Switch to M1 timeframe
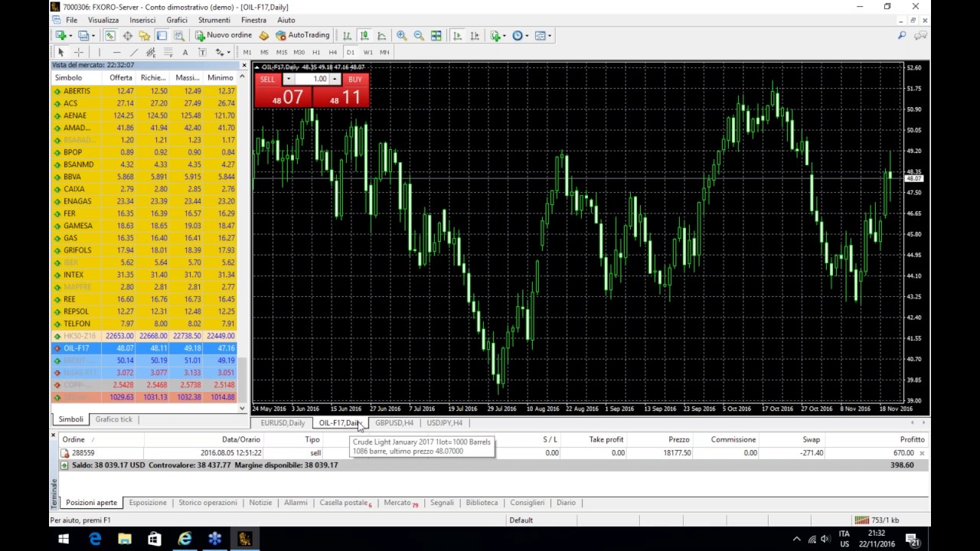 point(247,52)
